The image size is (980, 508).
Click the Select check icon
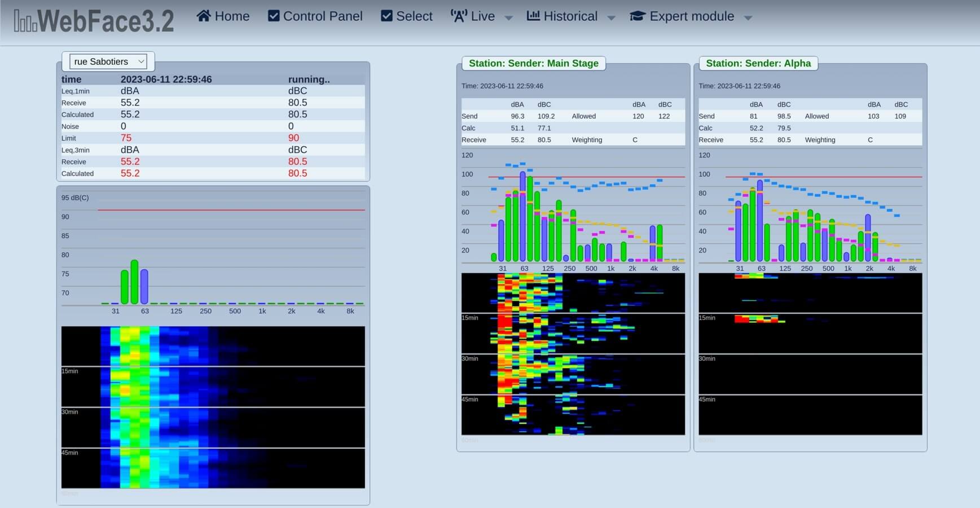tap(386, 16)
